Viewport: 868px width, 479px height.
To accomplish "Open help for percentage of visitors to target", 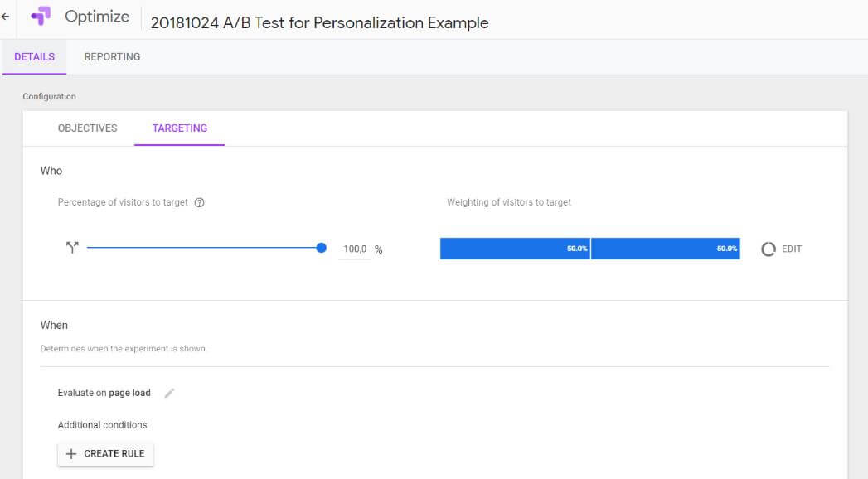I will [x=199, y=203].
